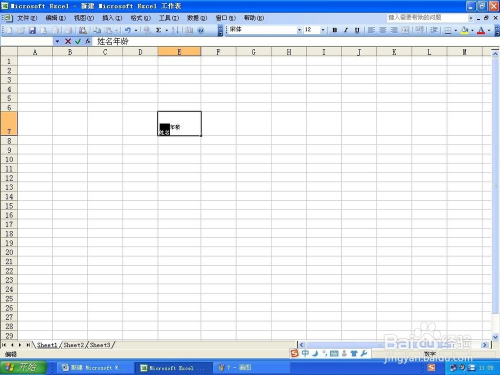Click the Save floppy disk icon
Image resolution: width=500 pixels, height=375 pixels.
32,30
